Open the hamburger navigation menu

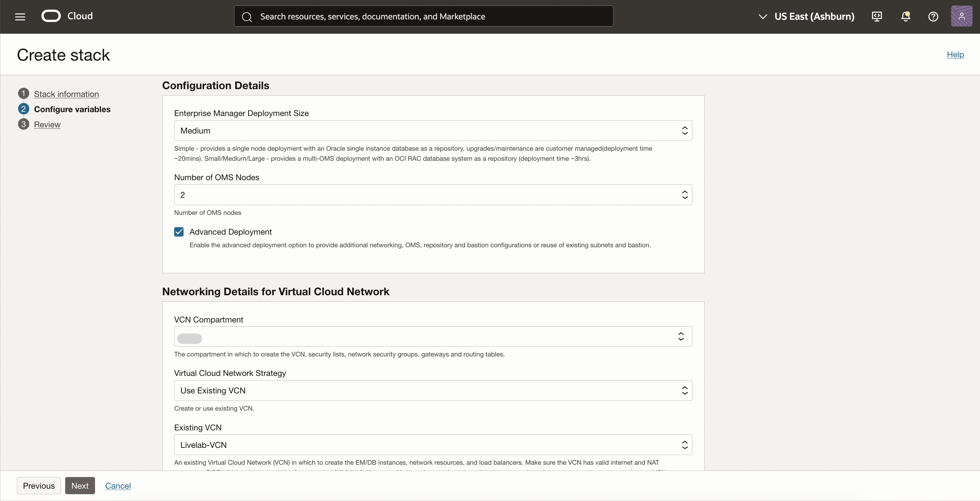click(20, 17)
